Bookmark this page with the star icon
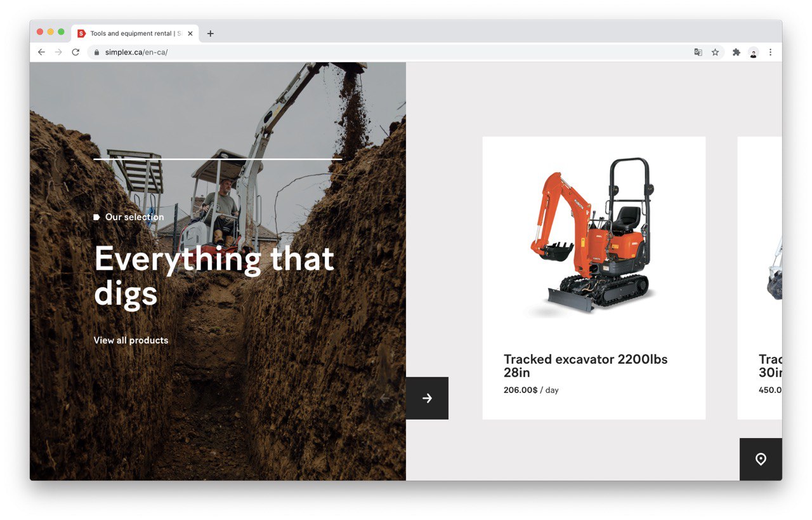This screenshot has height=520, width=812. click(715, 52)
